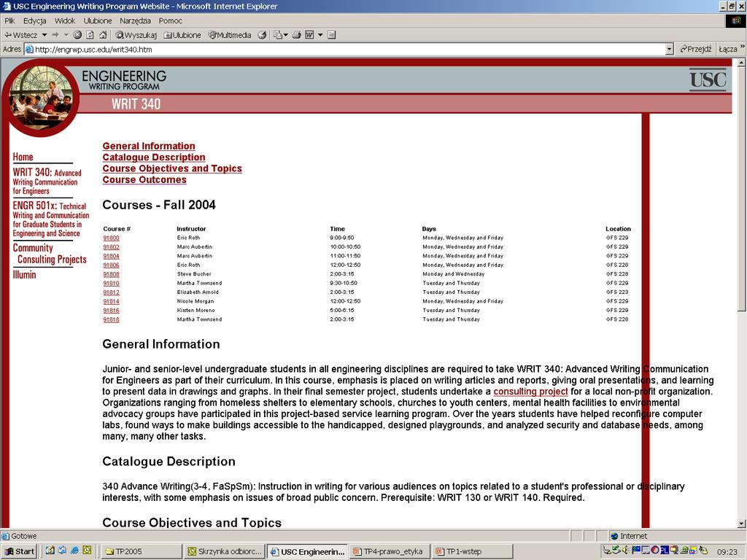Open the Narzędzia menu
The image size is (747, 560).
point(135,20)
